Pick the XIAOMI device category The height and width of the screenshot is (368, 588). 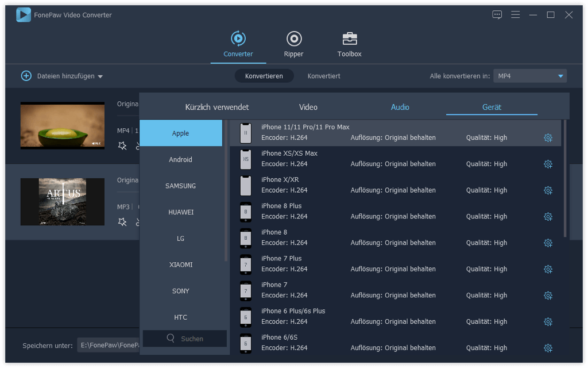coord(181,264)
